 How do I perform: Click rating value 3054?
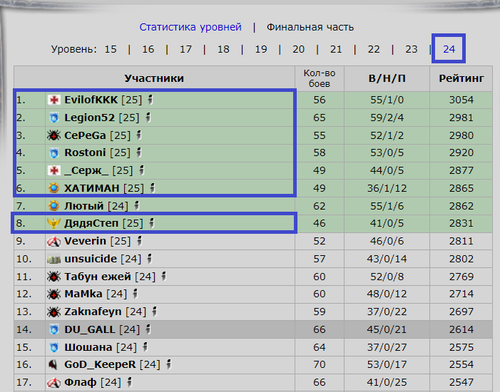coord(461,100)
